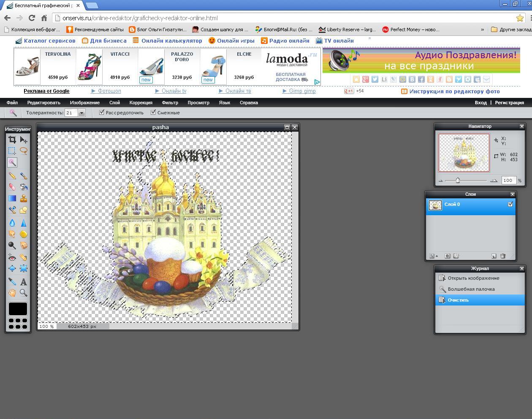
Task: Click the new layer icon in layers panel
Action: point(494,256)
